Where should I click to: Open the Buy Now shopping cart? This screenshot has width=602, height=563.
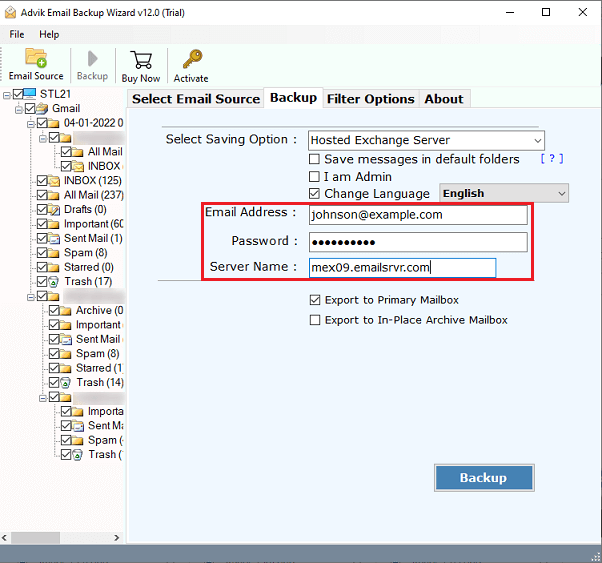point(141,60)
